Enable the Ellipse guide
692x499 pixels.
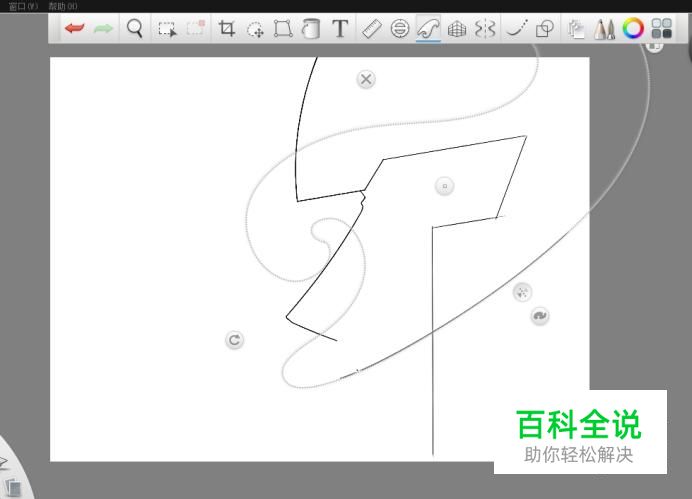(400, 29)
